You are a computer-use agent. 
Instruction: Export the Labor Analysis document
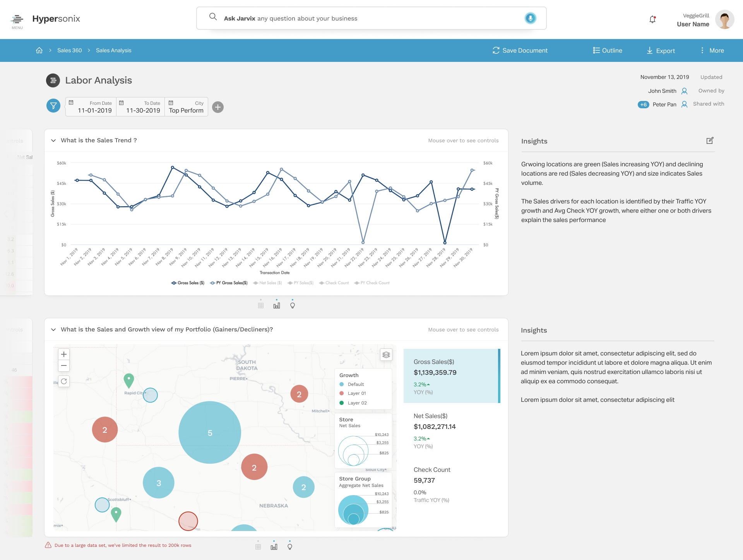click(x=661, y=50)
